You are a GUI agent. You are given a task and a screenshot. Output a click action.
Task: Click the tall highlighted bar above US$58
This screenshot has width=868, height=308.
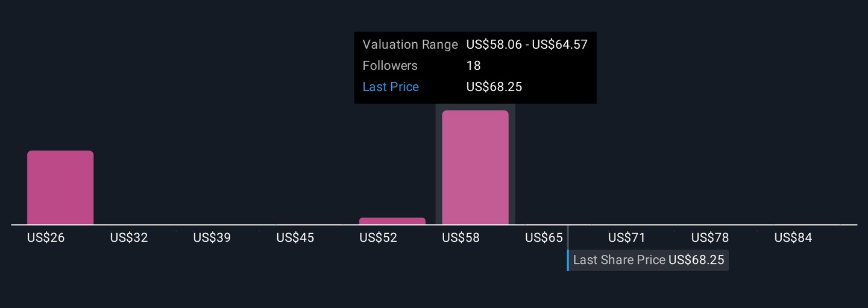point(475,168)
